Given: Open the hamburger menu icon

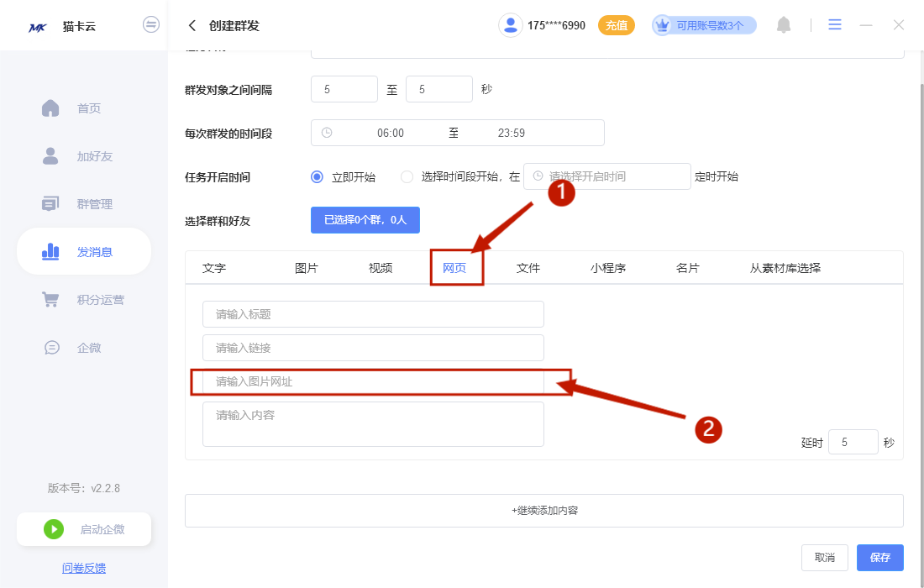Looking at the screenshot, I should 834,24.
